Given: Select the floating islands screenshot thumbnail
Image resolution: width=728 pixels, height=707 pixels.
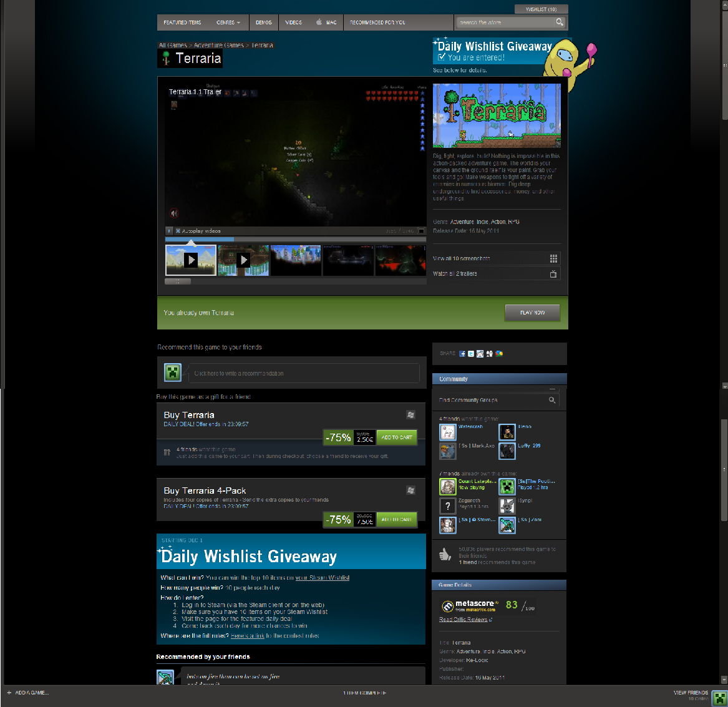Looking at the screenshot, I should point(296,260).
